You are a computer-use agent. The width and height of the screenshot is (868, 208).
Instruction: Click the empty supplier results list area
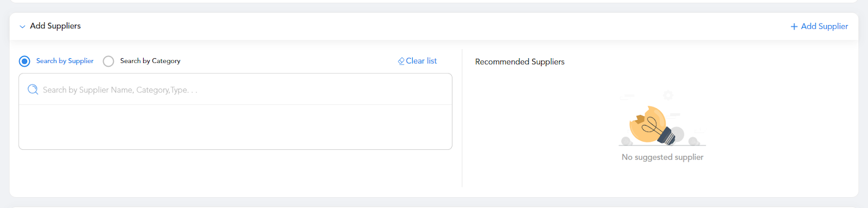(235, 127)
